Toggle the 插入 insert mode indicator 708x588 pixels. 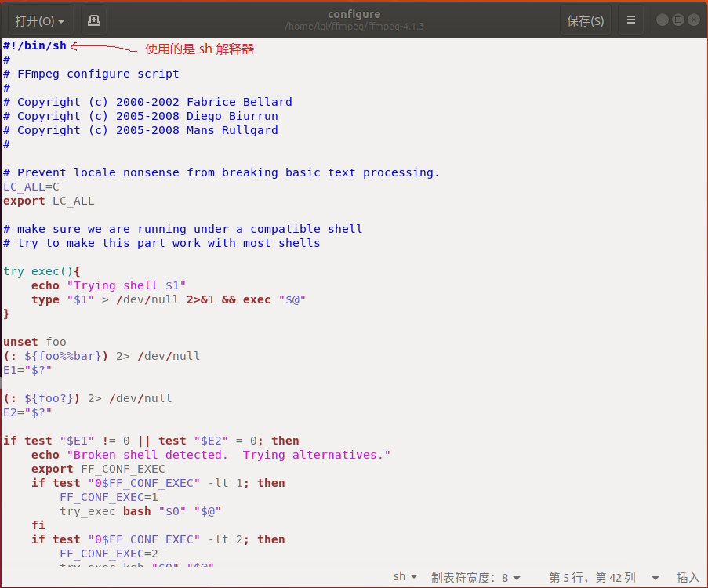point(688,578)
